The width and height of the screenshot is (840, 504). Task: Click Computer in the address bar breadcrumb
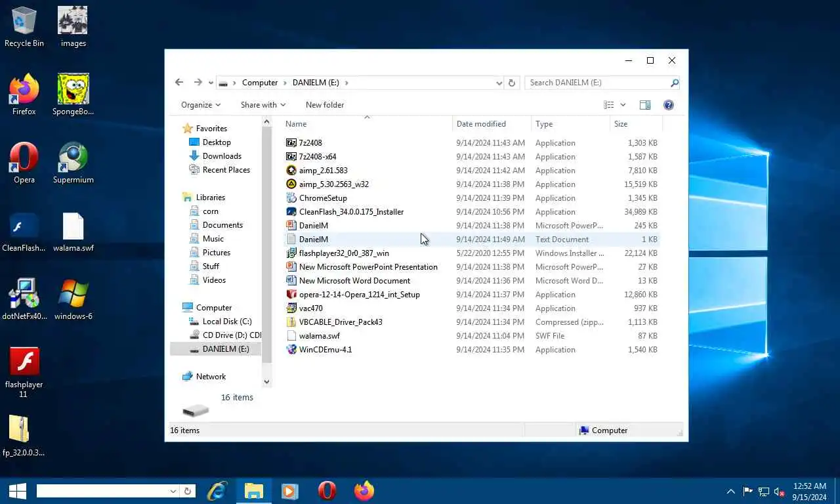coord(260,83)
